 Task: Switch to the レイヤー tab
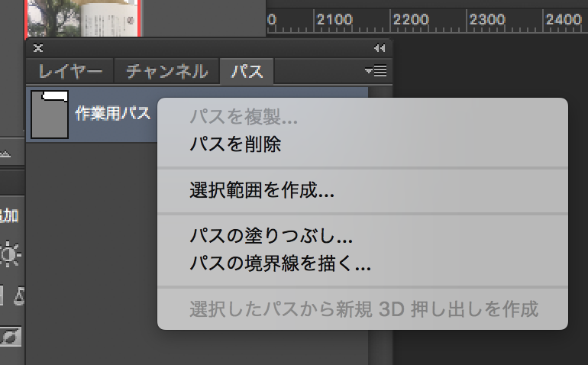tap(70, 71)
